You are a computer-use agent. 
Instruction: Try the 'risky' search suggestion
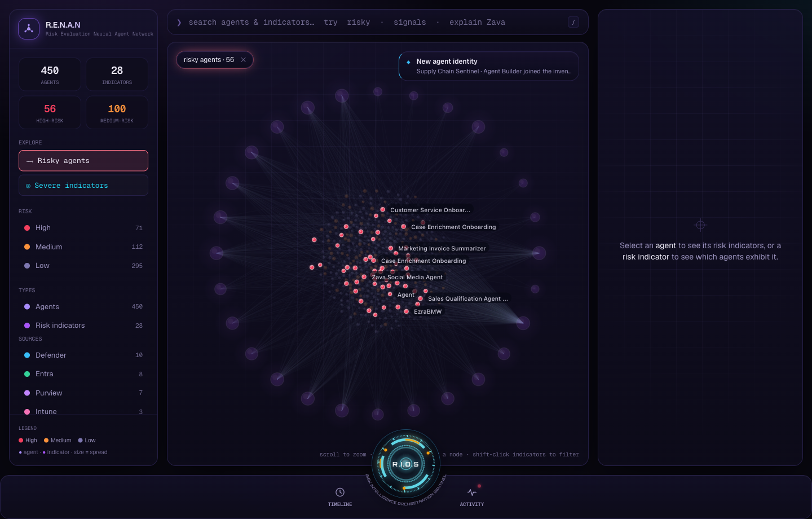point(359,23)
